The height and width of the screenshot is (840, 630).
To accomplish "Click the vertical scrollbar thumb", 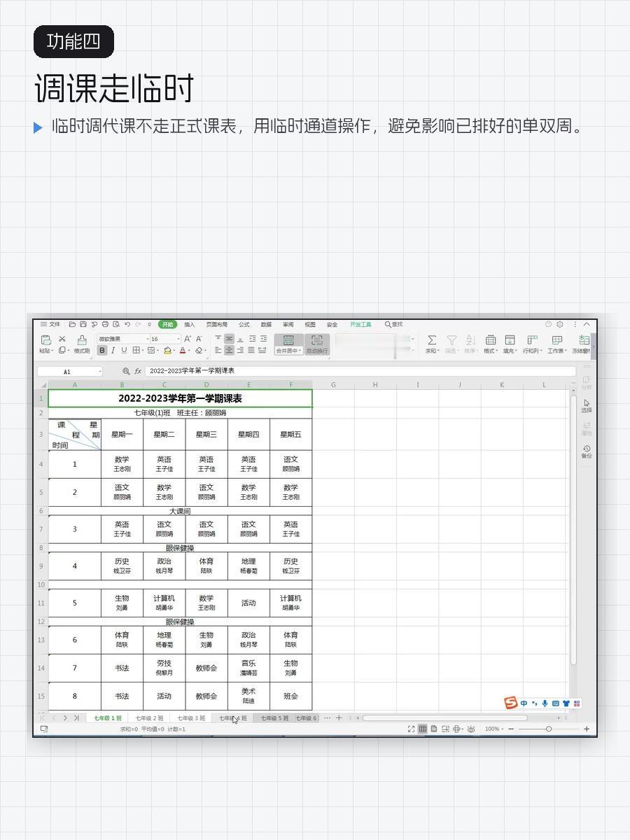I will pos(573,530).
